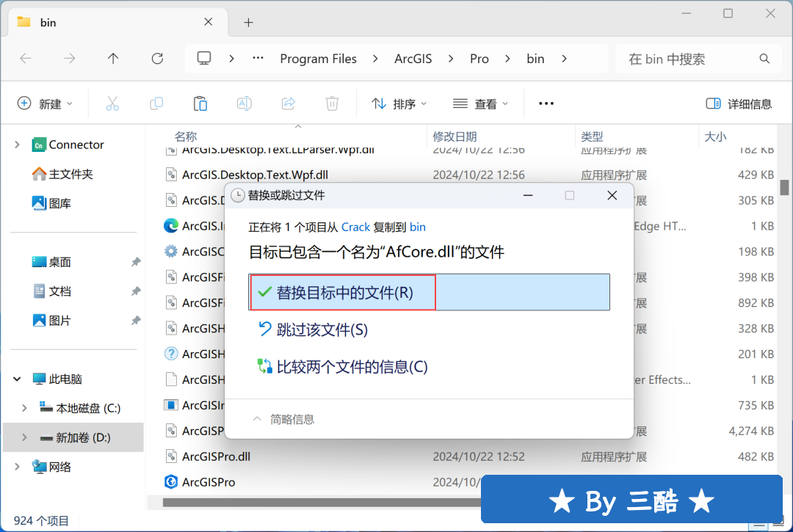The height and width of the screenshot is (532, 793).
Task: Expand the Connector tree node
Action: click(x=17, y=145)
